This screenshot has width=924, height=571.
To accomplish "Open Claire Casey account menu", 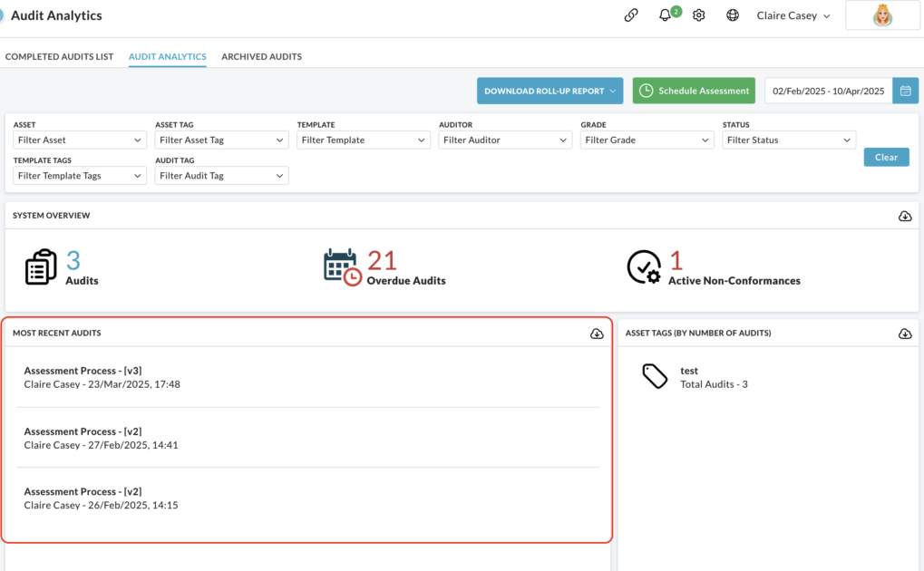I will coord(793,16).
